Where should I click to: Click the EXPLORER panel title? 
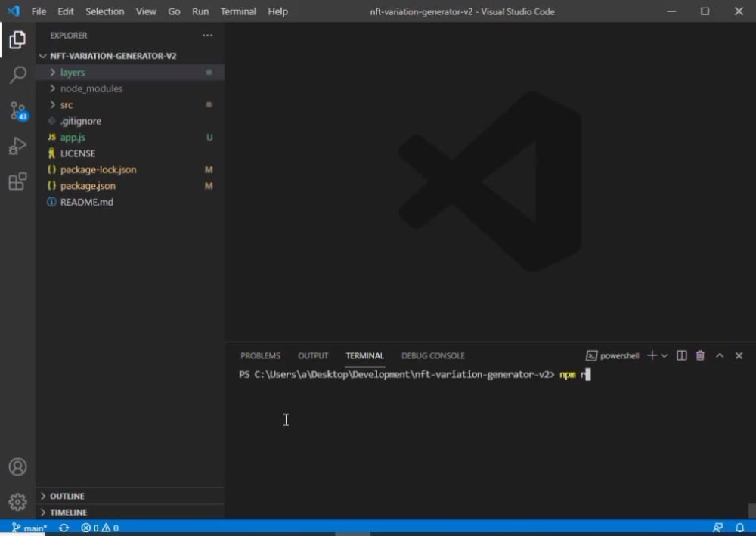69,36
